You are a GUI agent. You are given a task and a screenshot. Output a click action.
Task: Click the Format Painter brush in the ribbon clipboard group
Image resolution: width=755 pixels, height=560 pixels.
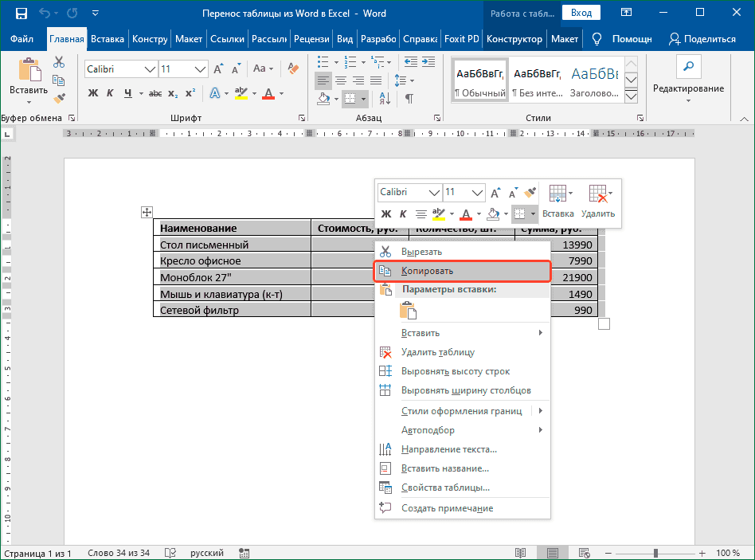click(58, 97)
